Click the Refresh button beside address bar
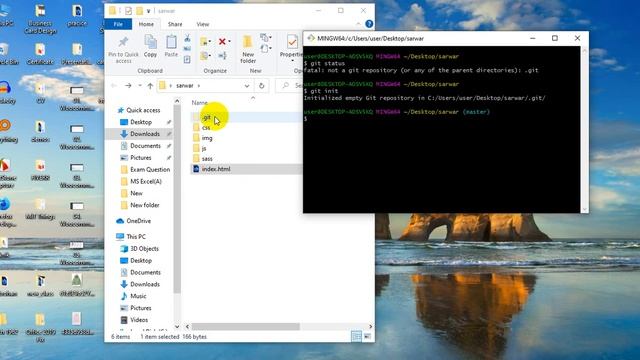 (x=262, y=86)
